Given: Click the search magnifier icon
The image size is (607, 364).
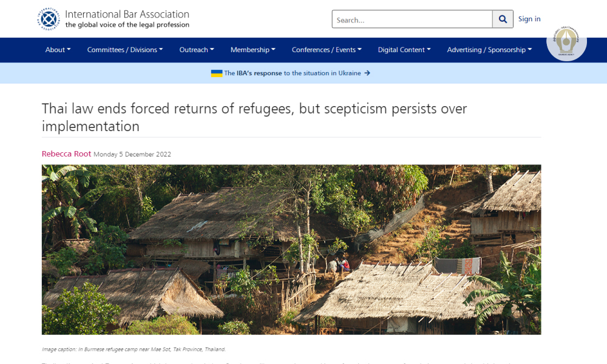Looking at the screenshot, I should (503, 19).
